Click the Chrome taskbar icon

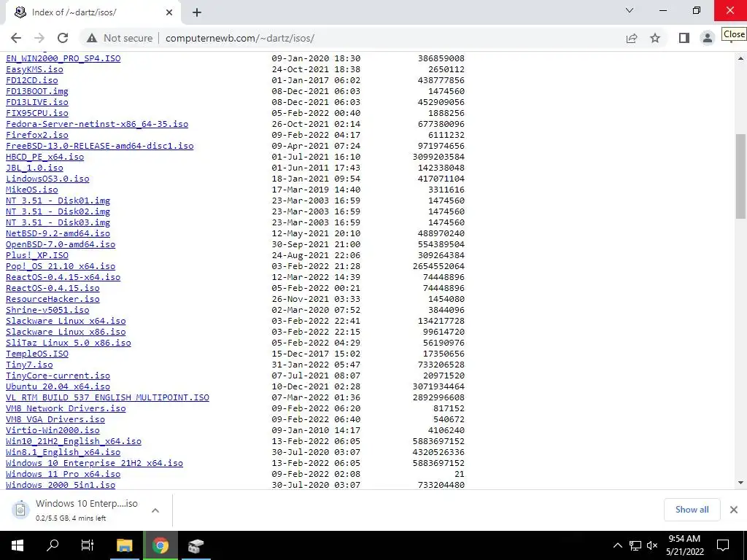pos(160,545)
